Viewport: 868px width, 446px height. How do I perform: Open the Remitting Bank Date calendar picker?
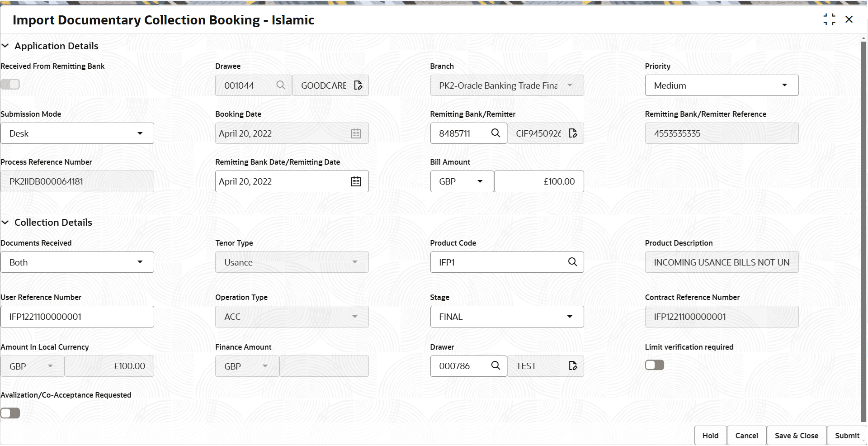pyautogui.click(x=356, y=181)
